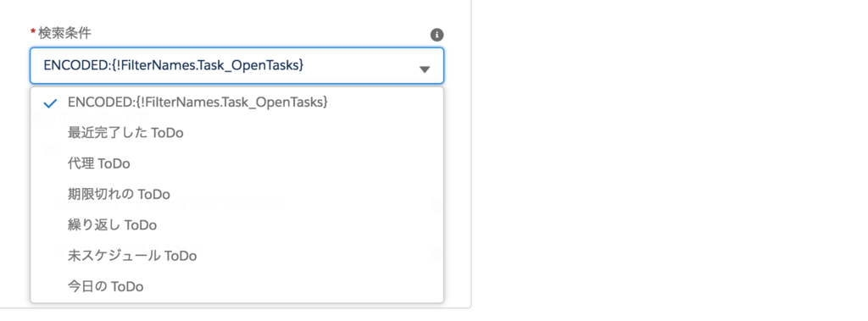This screenshot has height=321, width=868.
Task: Click the info icon beside 検索条件
Action: pos(437,35)
